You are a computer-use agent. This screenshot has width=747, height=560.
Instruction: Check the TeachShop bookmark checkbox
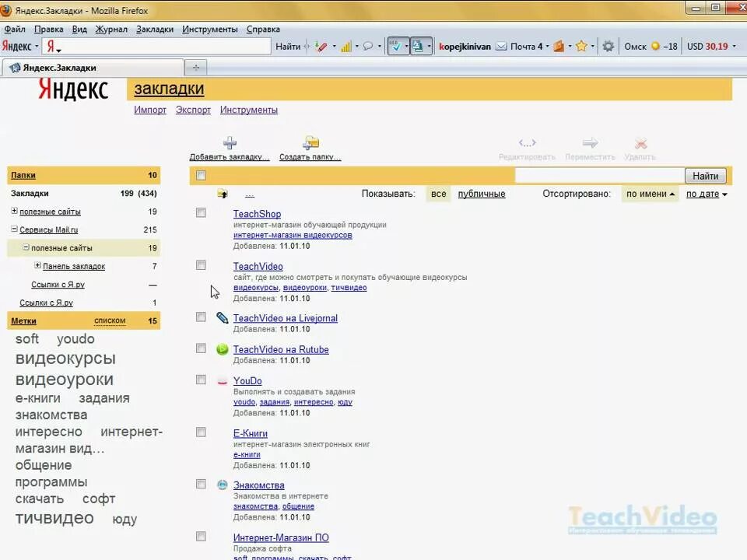coord(201,213)
